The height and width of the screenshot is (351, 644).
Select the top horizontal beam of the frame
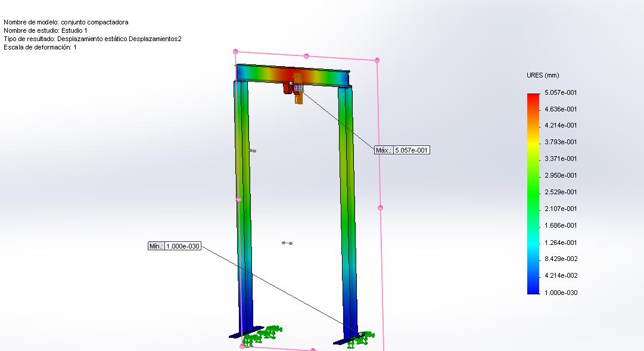pos(293,75)
